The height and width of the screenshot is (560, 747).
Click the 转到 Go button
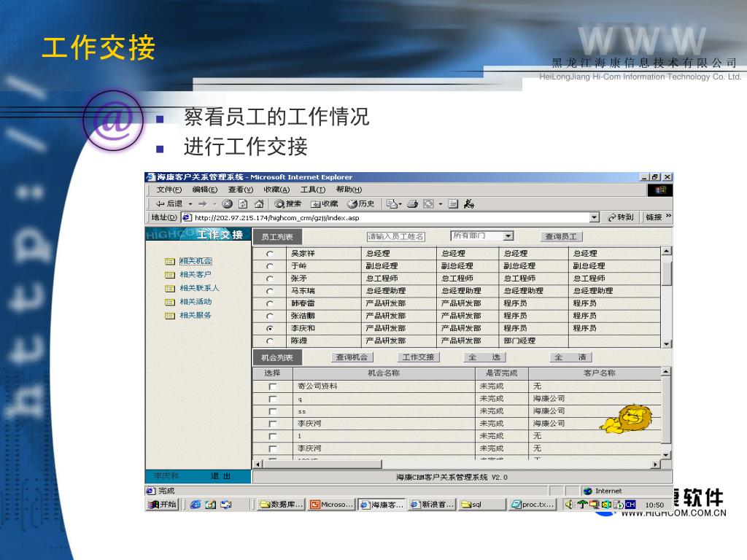pos(621,217)
